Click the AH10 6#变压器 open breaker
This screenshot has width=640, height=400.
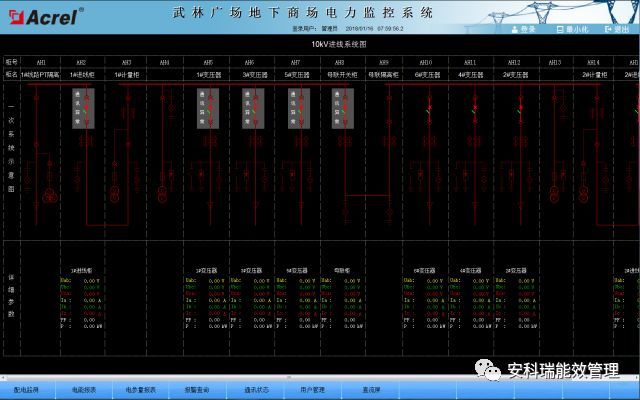[x=429, y=110]
